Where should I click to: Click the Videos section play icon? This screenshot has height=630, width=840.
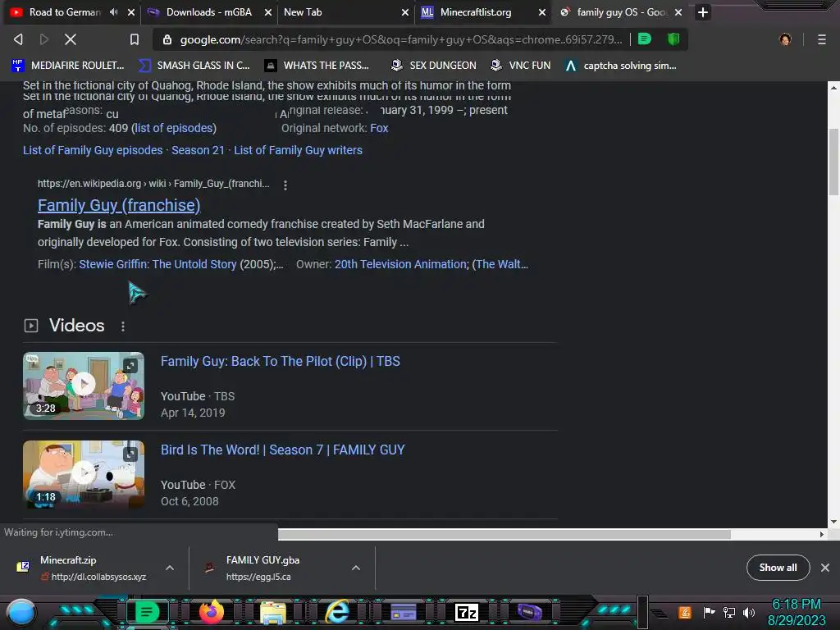pyautogui.click(x=31, y=326)
